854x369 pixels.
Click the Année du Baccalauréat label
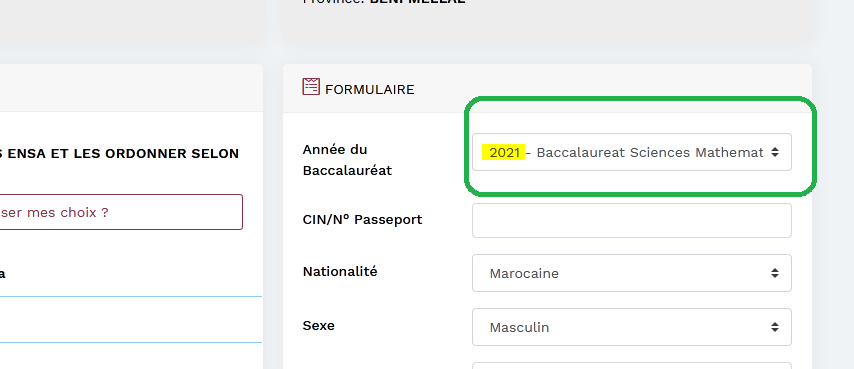[347, 160]
